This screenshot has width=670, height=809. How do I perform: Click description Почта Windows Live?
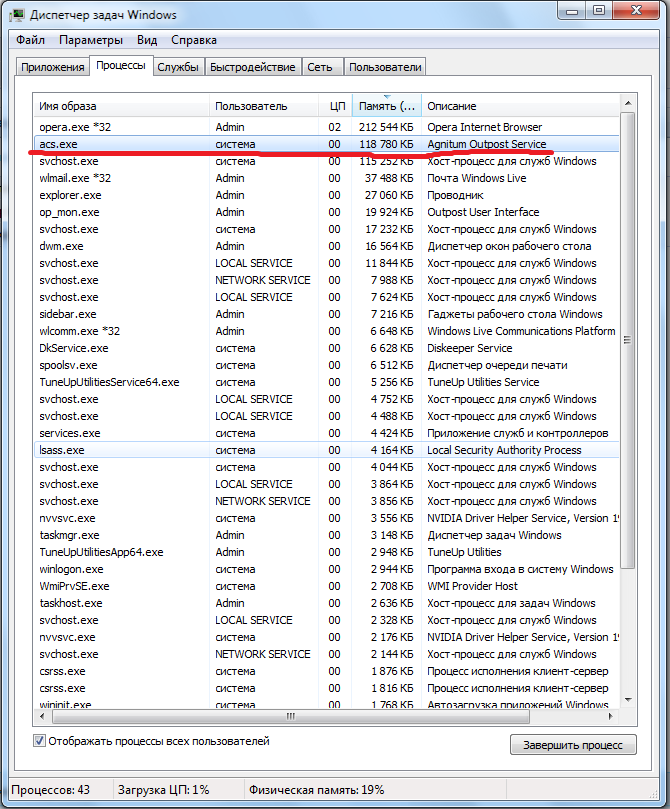coord(477,178)
